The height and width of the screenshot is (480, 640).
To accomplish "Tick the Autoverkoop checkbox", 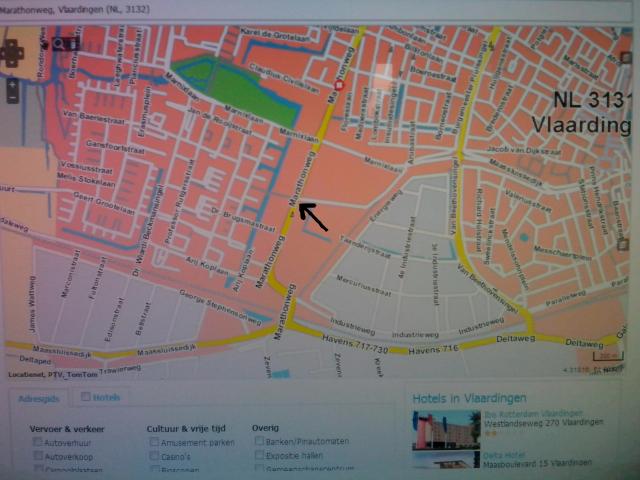I will pos(38,456).
